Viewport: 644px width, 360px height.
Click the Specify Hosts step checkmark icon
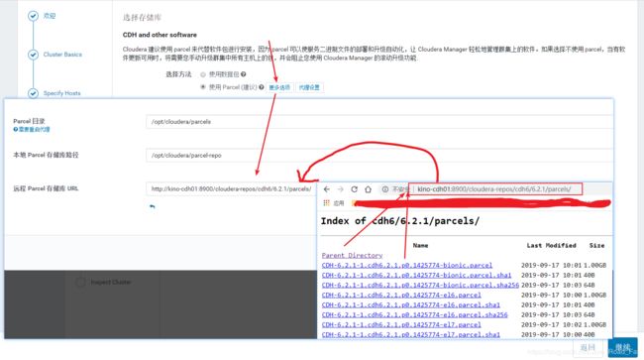[x=34, y=93]
